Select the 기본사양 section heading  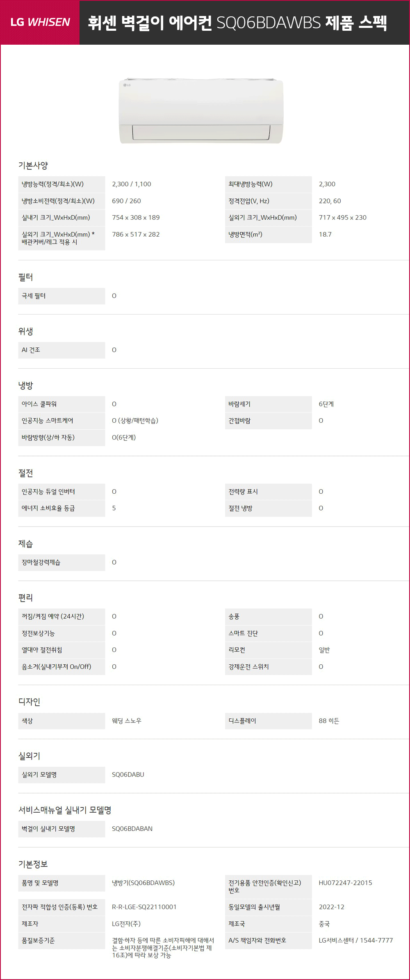(x=33, y=166)
